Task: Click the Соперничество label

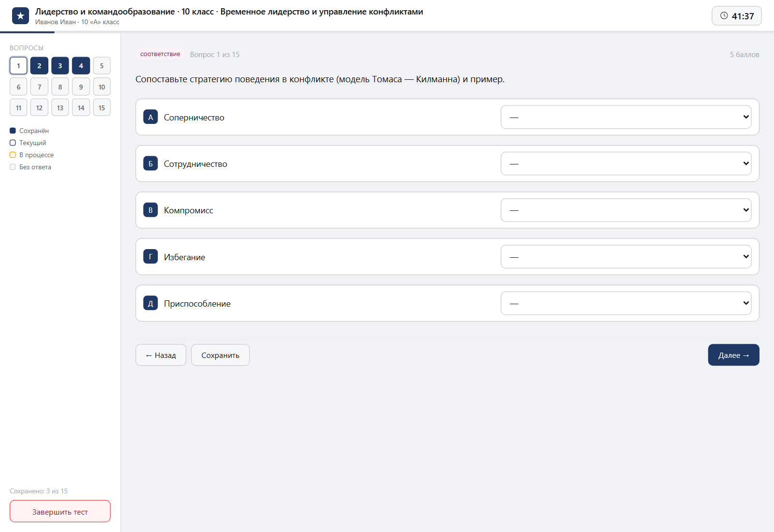Action: pos(194,118)
